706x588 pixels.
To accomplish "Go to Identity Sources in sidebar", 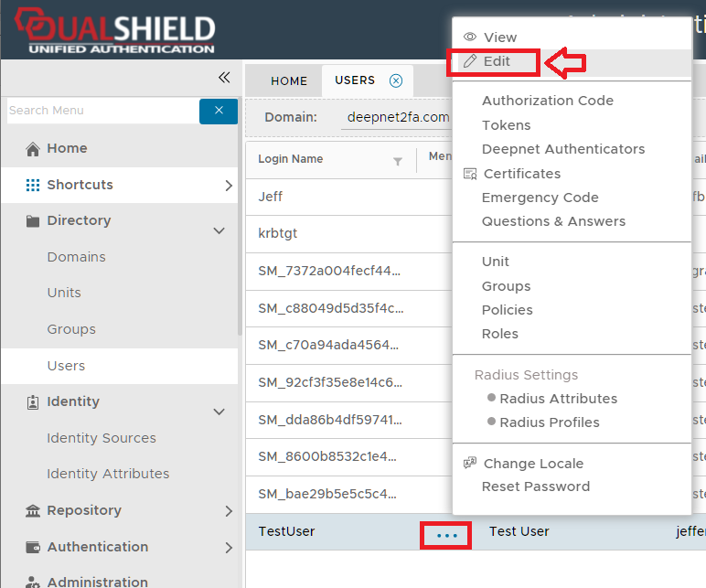I will tap(102, 438).
